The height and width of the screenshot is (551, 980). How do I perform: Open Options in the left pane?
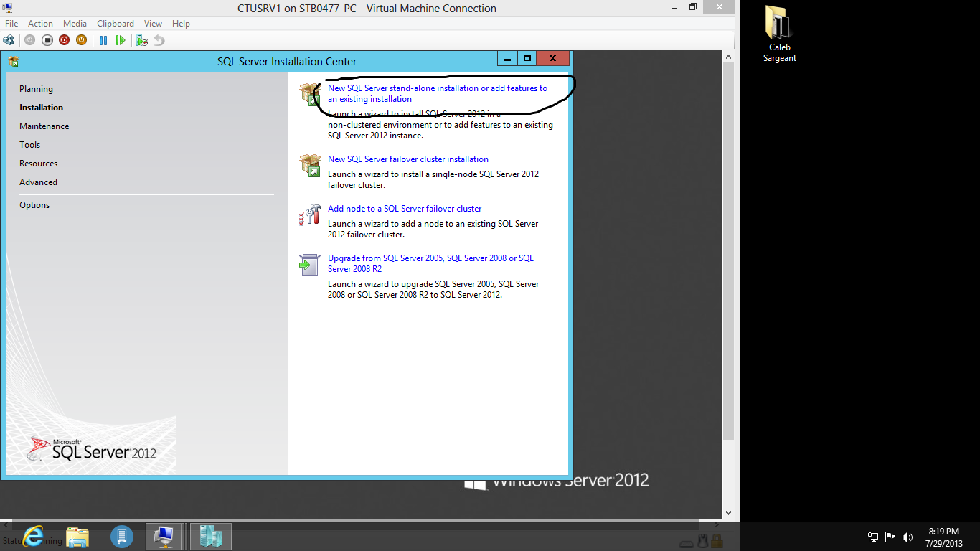click(34, 205)
